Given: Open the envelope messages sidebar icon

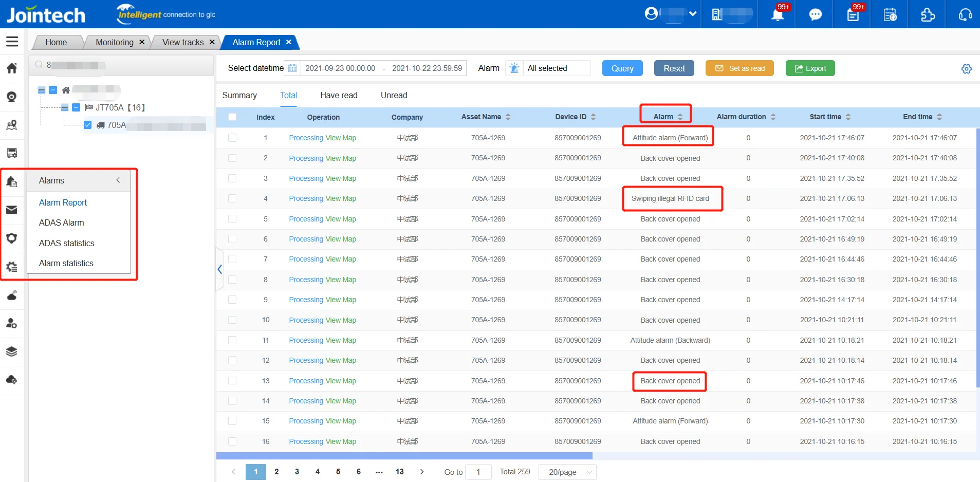Looking at the screenshot, I should point(12,210).
